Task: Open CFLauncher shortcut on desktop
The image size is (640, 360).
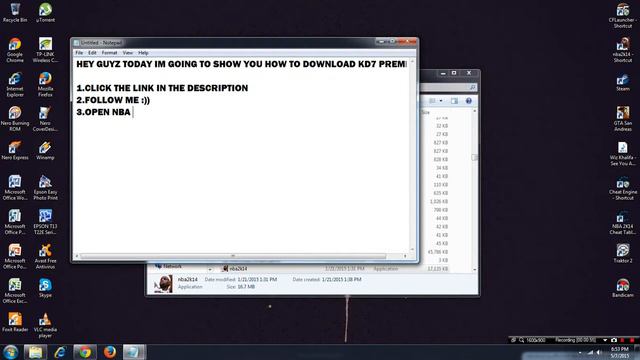Action: click(623, 16)
